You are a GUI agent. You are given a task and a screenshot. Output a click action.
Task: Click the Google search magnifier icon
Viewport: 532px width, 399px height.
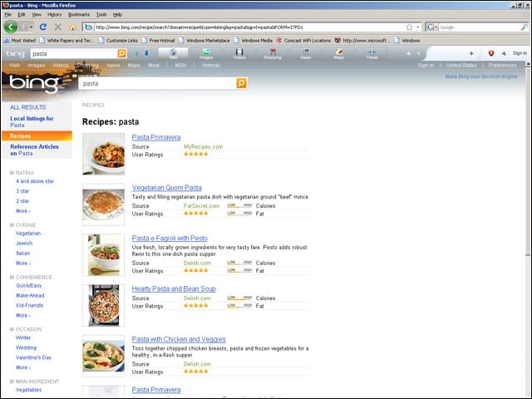525,27
